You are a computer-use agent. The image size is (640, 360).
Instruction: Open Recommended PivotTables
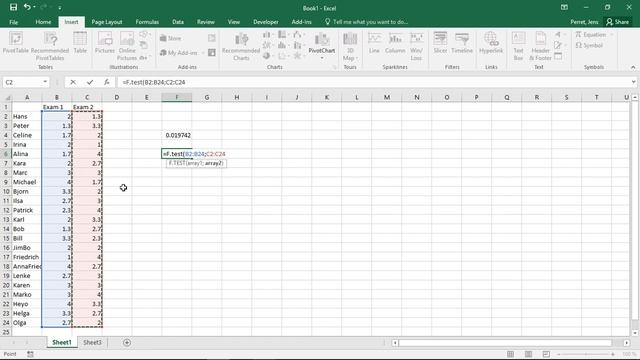(x=50, y=46)
